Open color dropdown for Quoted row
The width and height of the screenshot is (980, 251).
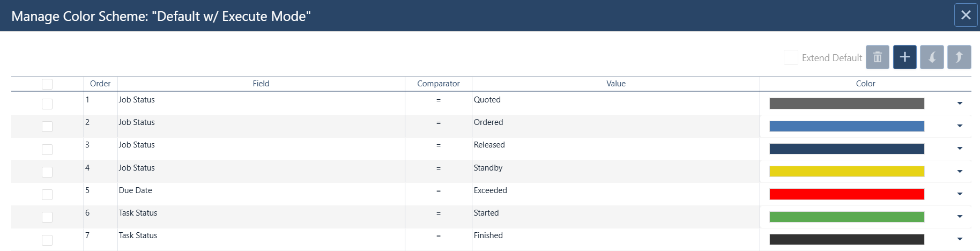pos(960,103)
